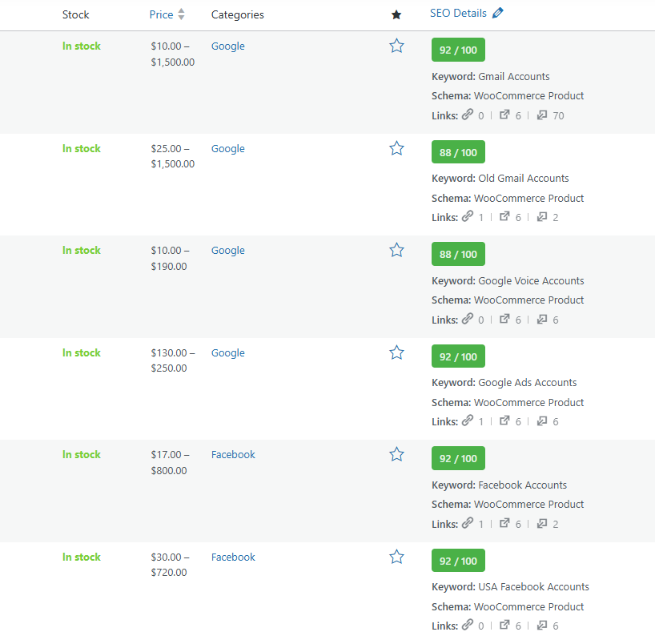Toggle featured star for Old Gmail Accounts product
Viewport: 655px width, 644px height.
[396, 148]
